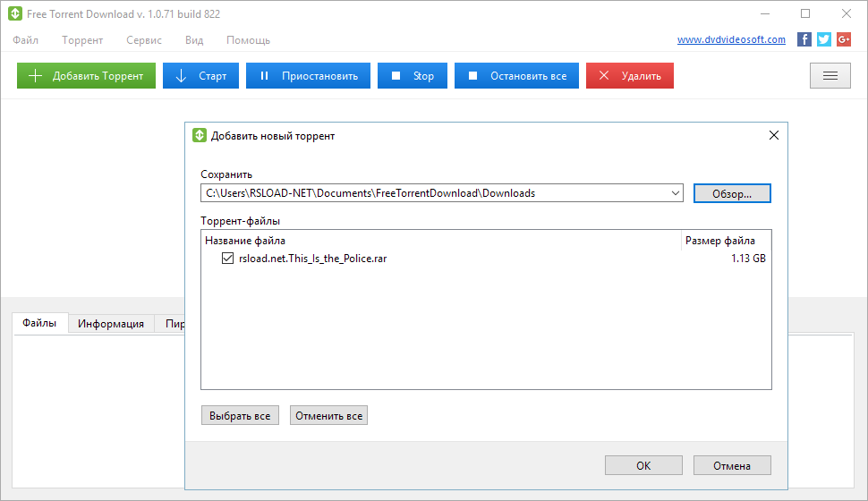Click Отменить все button
This screenshot has height=501, width=868.
(328, 415)
